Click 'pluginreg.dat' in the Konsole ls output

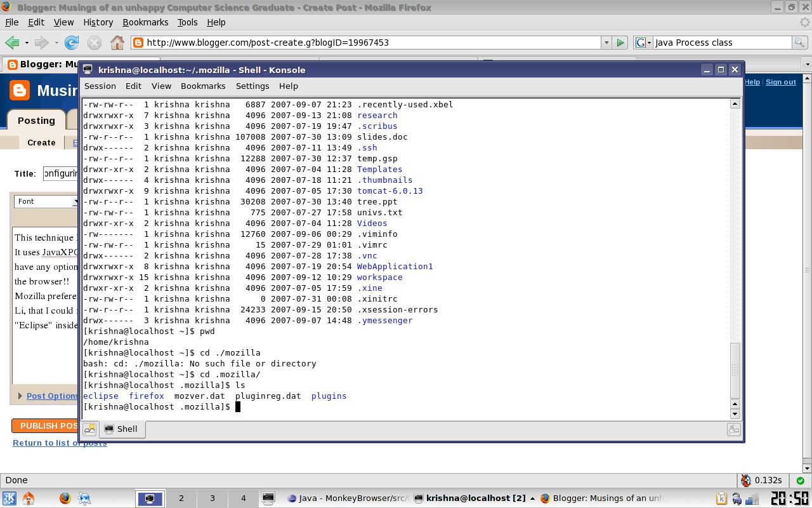pyautogui.click(x=268, y=396)
